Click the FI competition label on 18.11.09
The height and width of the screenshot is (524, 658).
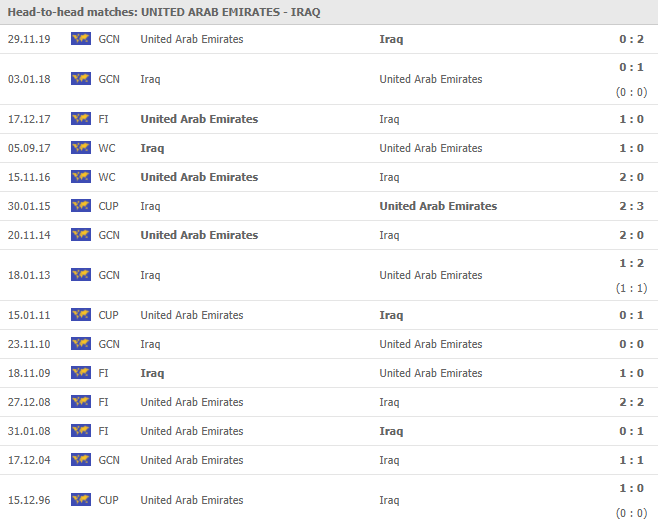click(104, 373)
